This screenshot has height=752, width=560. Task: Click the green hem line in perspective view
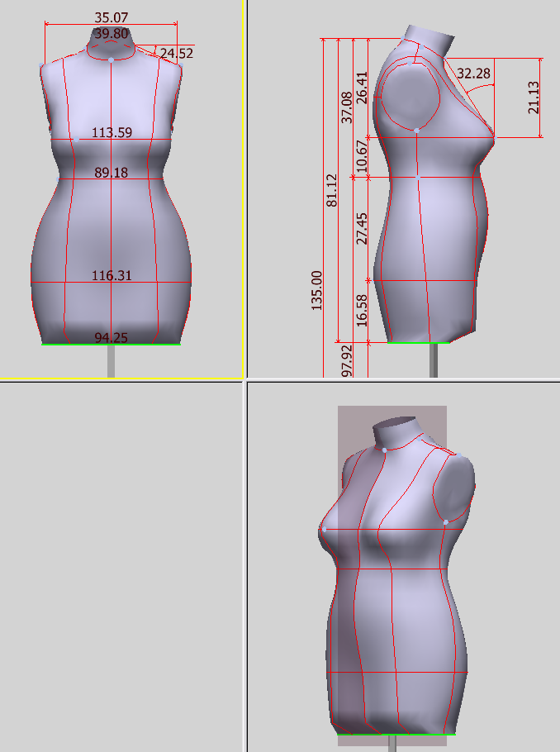click(396, 735)
